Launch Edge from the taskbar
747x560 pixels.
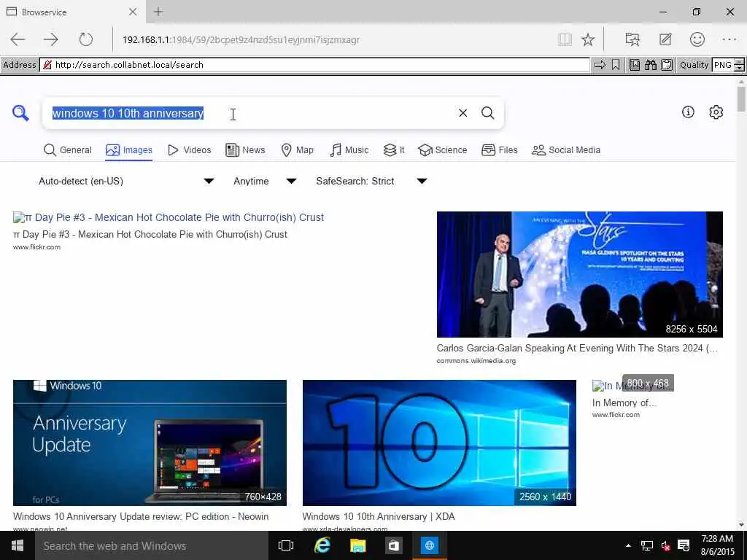[x=322, y=545]
